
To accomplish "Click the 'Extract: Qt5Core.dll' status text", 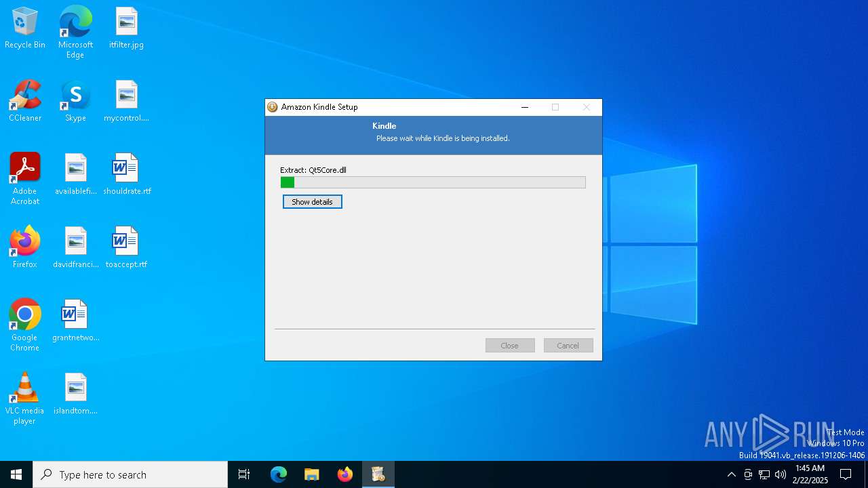I will click(x=313, y=170).
